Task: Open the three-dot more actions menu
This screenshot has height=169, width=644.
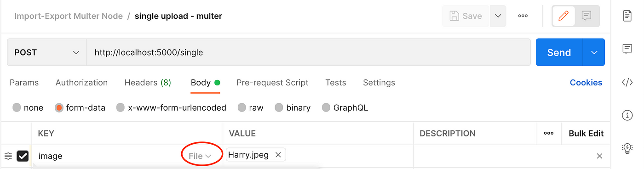Action: click(x=523, y=16)
